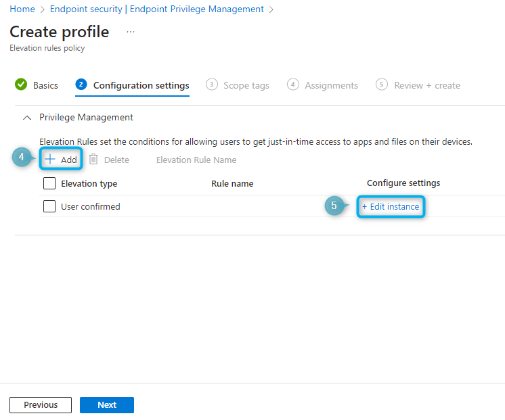Viewport: 505px width, 420px height.
Task: Click the step 4 Assignments circle icon
Action: click(x=293, y=85)
